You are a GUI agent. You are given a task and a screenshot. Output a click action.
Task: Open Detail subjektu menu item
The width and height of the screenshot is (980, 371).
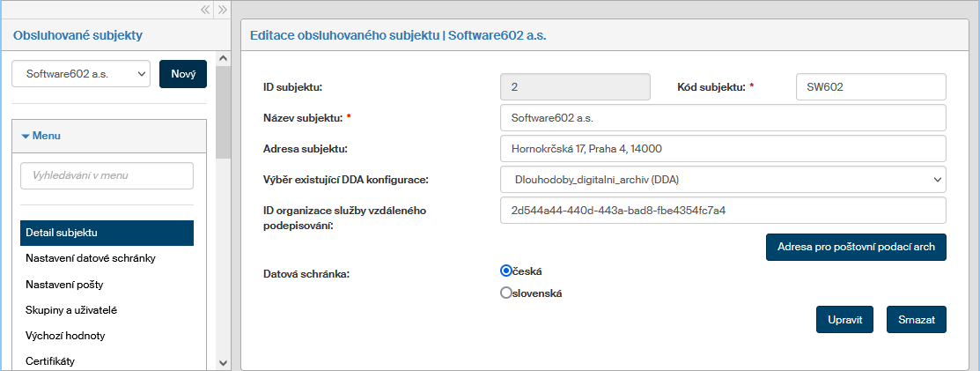coord(107,233)
